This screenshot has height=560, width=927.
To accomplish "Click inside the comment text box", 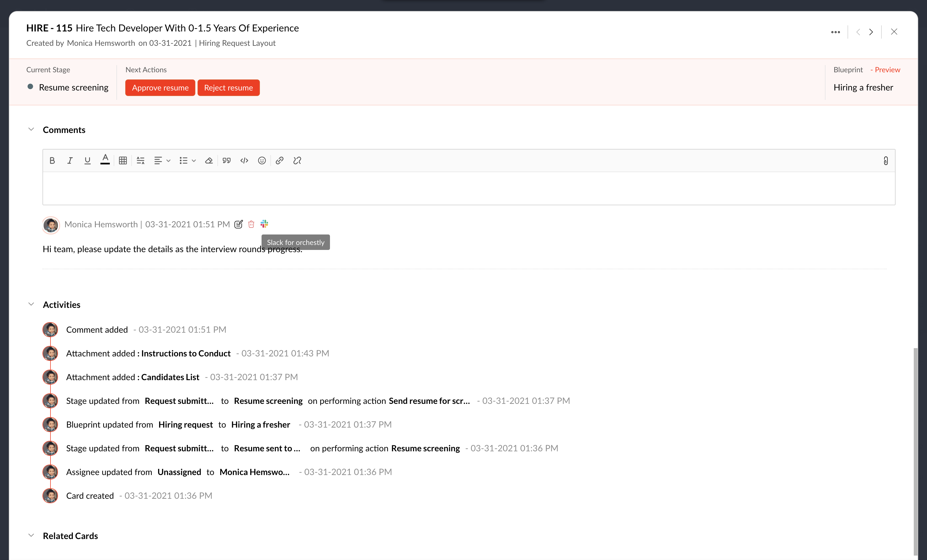I will (468, 188).
